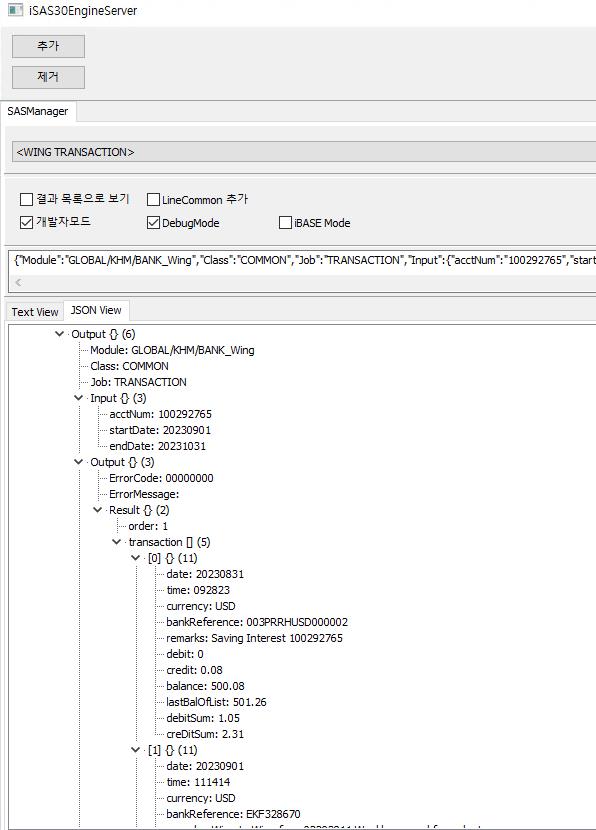Select the bankReference: EKF328670 row
Viewport: 596px width, 830px height.
tap(233, 814)
